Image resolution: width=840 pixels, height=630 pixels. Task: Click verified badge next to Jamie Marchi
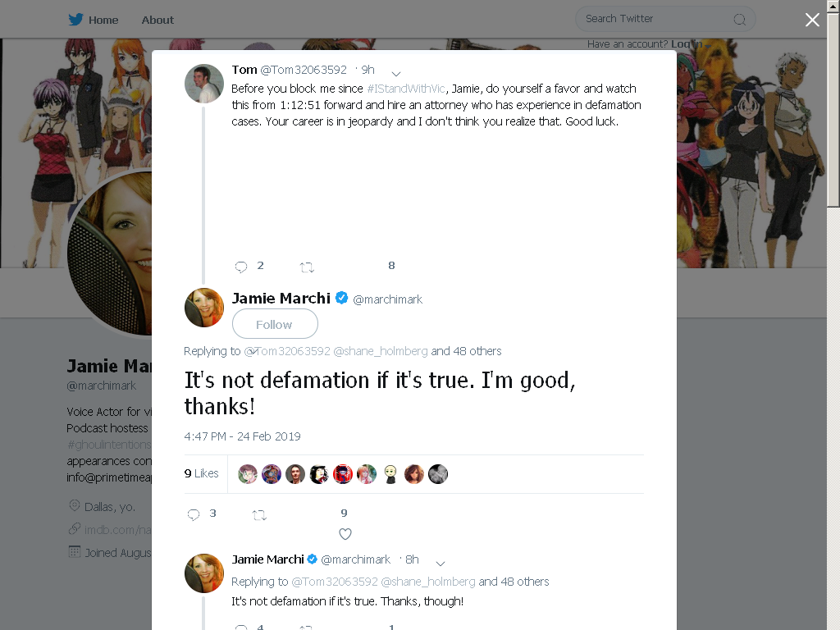tap(342, 298)
